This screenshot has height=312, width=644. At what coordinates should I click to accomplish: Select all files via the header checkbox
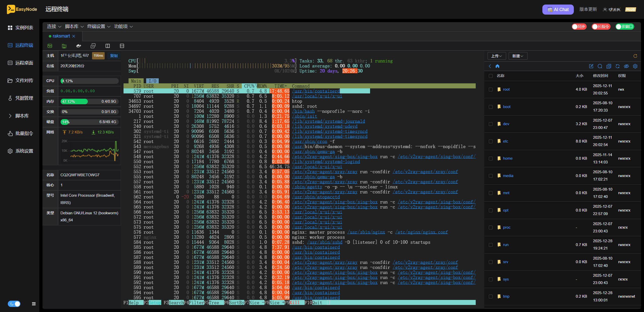click(491, 76)
